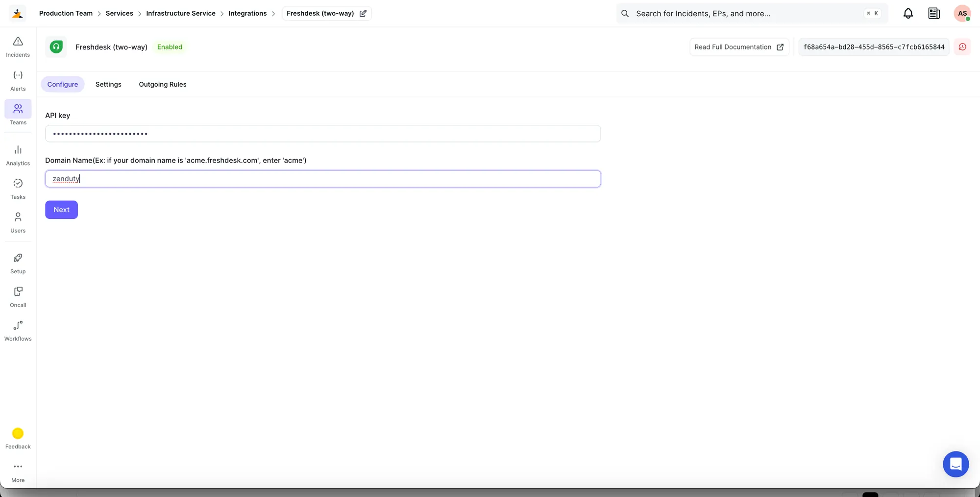Open the chat support bubble
Screen dimensions: 980x497
(955, 464)
